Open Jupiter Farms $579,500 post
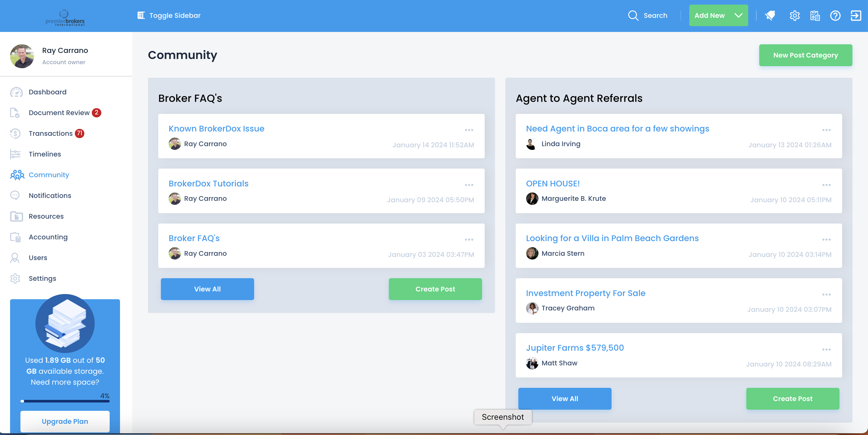 pyautogui.click(x=575, y=348)
